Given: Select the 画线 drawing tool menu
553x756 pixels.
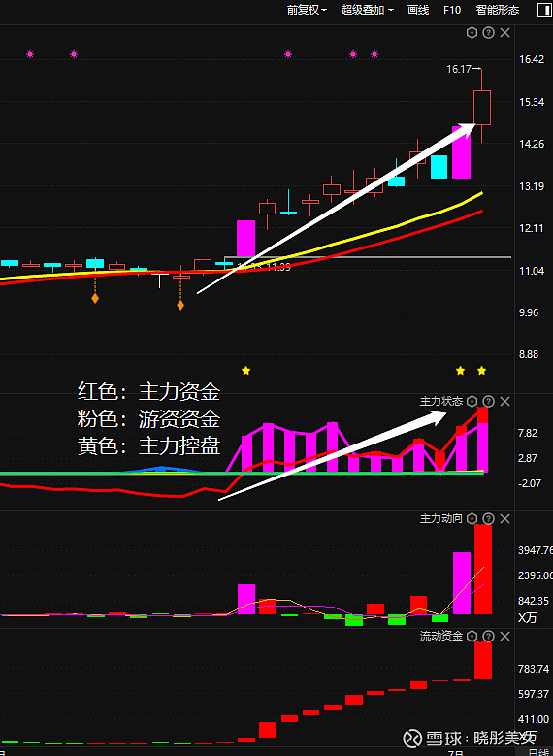Looking at the screenshot, I should click(x=418, y=10).
